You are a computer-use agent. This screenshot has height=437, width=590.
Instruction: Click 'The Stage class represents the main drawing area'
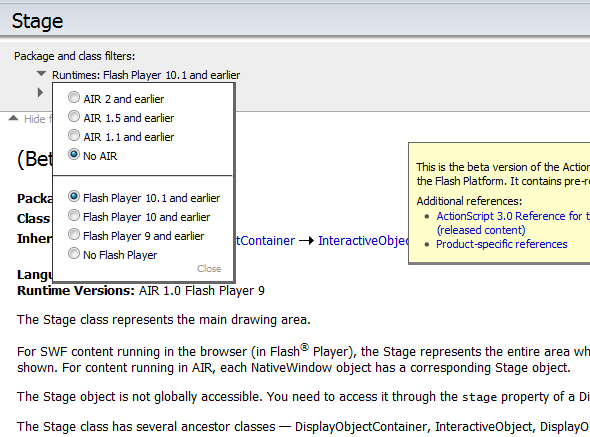(x=164, y=320)
